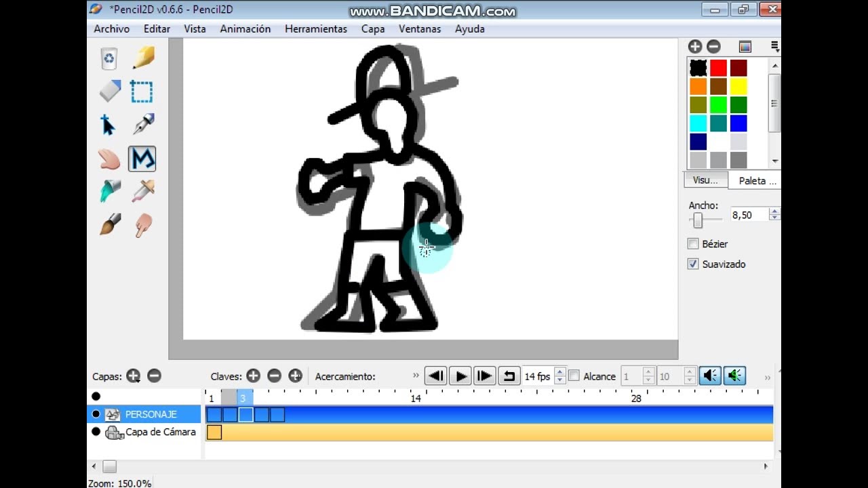Select the Pen nib tool
Image resolution: width=868 pixels, height=488 pixels.
(143, 125)
